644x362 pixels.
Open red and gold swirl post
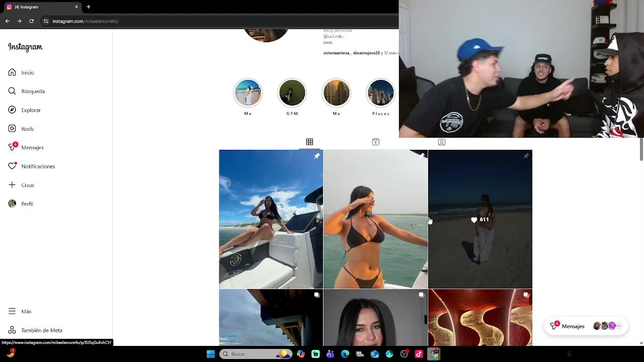click(480, 317)
